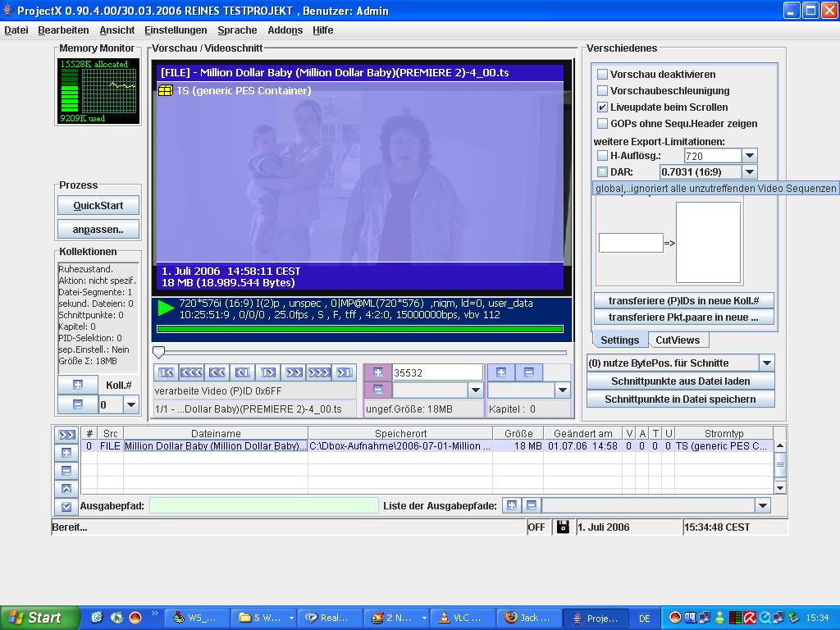Click Schnittpunkte in Datei speichern

[x=680, y=399]
